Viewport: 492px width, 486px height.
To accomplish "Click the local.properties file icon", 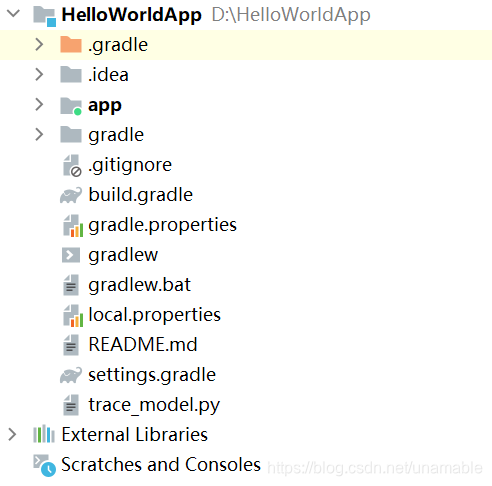I will (73, 315).
